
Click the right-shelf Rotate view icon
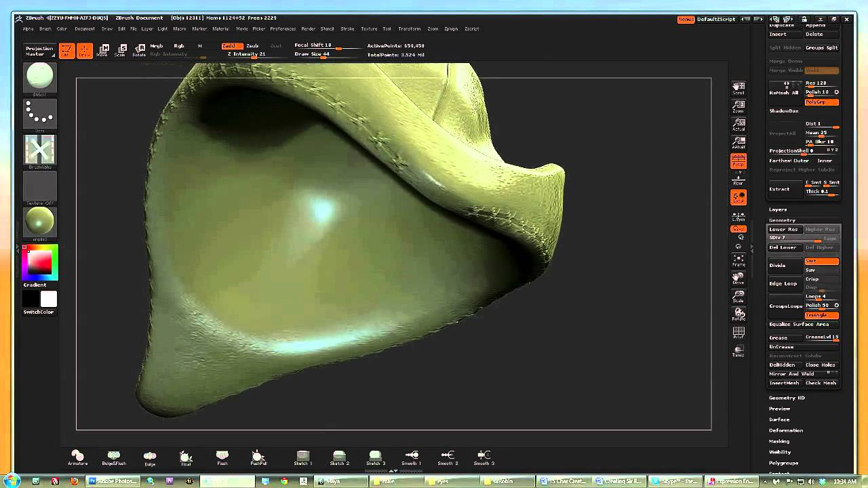click(x=738, y=314)
